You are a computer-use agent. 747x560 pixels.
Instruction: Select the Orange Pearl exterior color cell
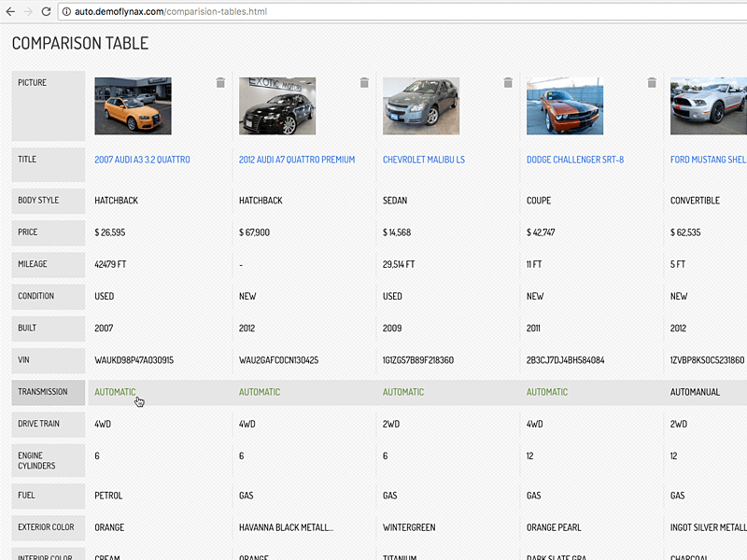coord(554,527)
